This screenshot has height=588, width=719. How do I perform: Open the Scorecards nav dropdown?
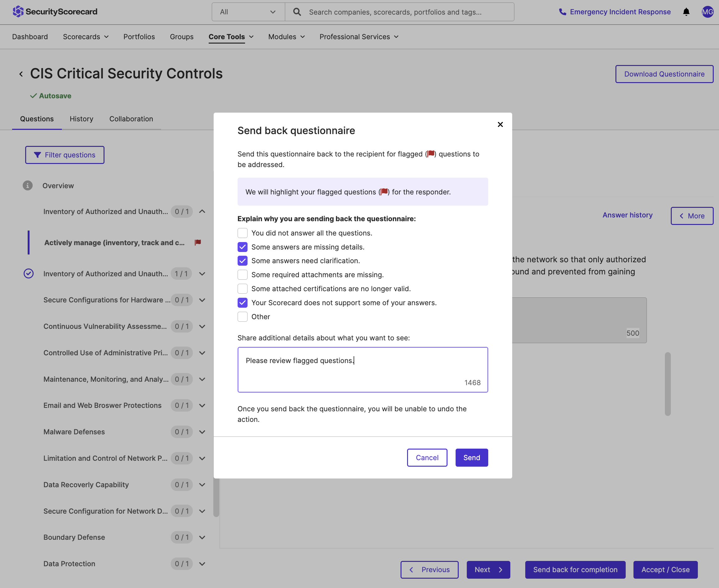pyautogui.click(x=86, y=37)
